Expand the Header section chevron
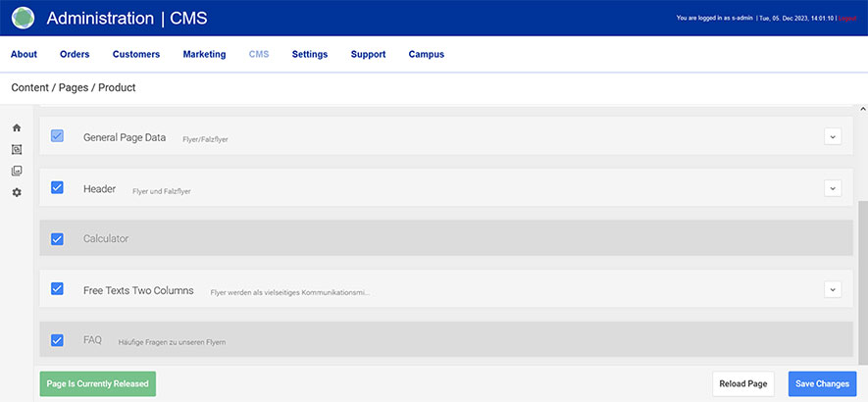868x402 pixels. coord(833,188)
